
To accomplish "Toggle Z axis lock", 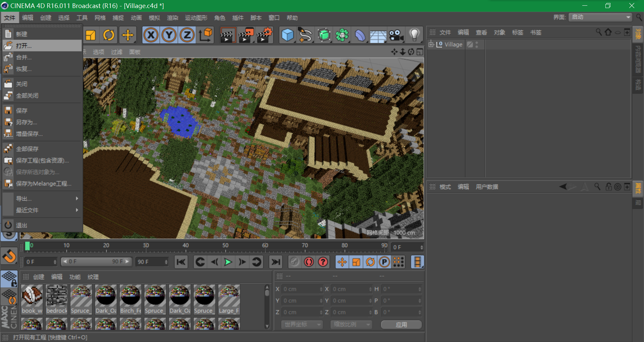I will coord(187,35).
